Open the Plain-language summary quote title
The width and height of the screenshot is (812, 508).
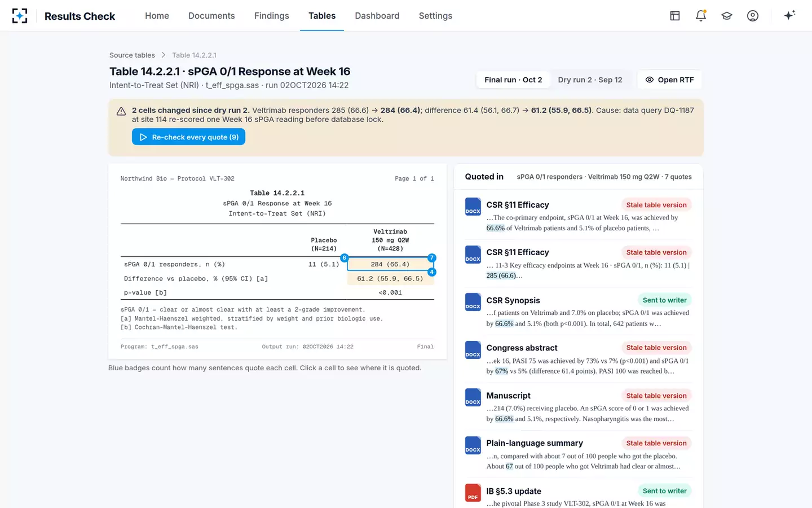pos(535,443)
